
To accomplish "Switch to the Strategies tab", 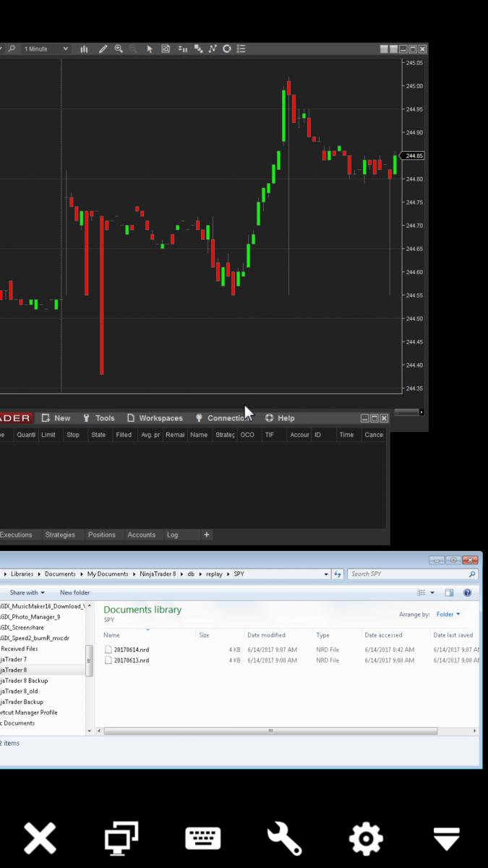I will 60,535.
